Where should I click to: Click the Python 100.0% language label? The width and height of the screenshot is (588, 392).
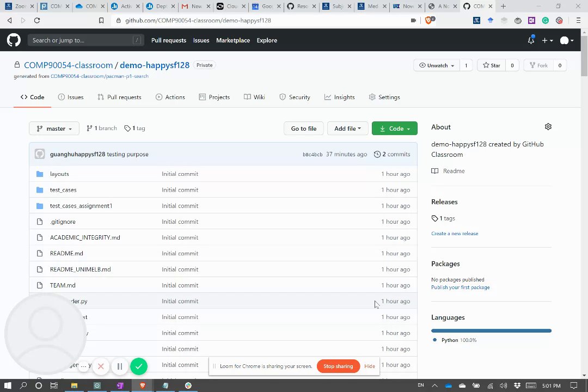point(455,340)
